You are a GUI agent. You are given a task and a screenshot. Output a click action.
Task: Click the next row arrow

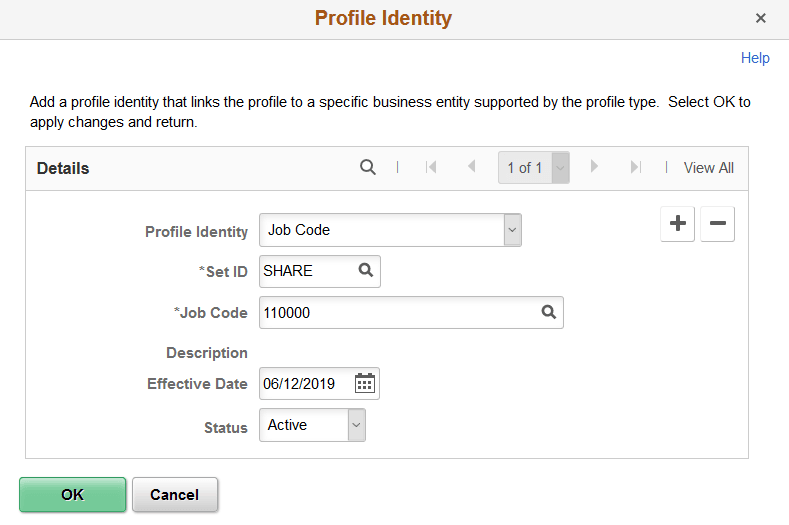[x=594, y=167]
